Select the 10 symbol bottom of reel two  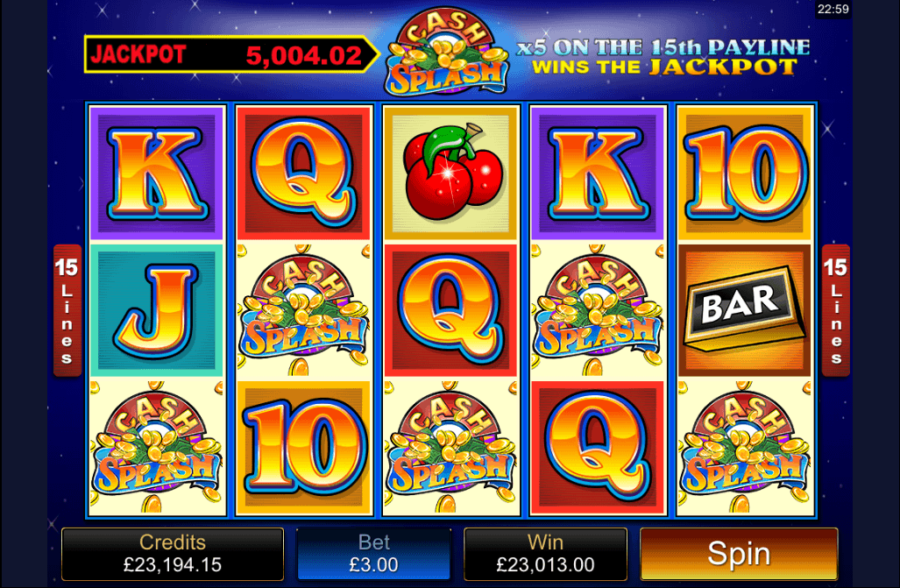click(303, 447)
